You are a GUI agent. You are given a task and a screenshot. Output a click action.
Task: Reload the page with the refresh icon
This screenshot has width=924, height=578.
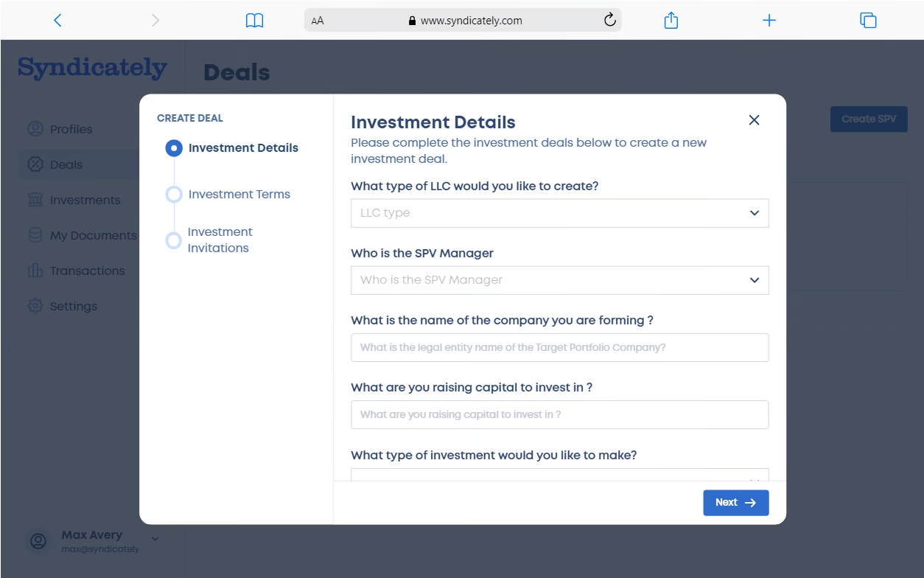click(x=609, y=21)
